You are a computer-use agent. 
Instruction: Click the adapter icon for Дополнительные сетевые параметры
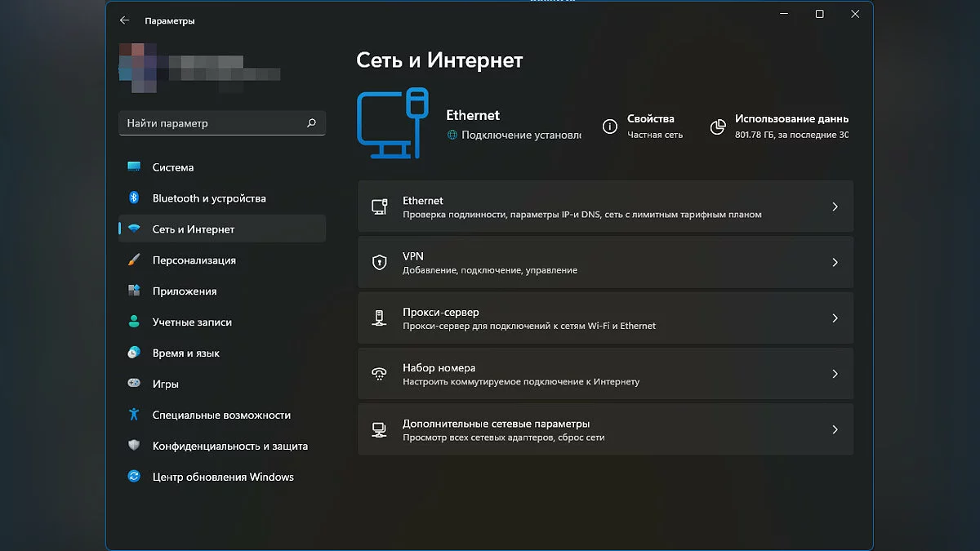point(379,429)
